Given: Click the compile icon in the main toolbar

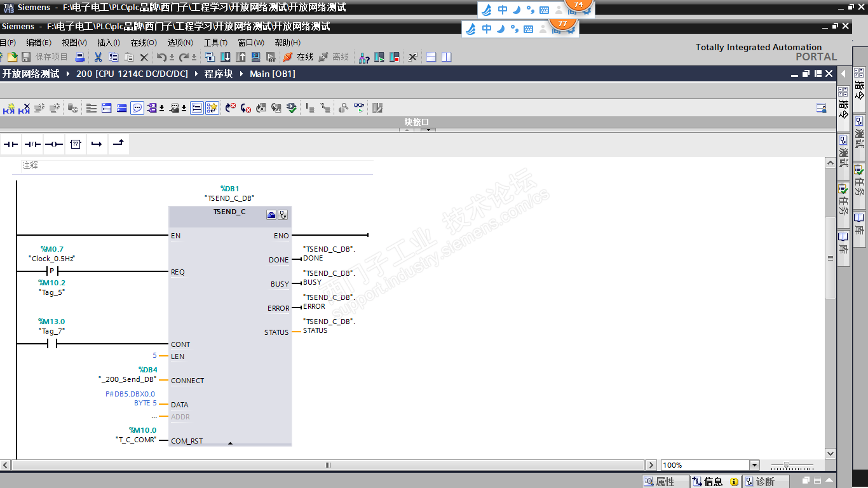Looking at the screenshot, I should coord(210,57).
